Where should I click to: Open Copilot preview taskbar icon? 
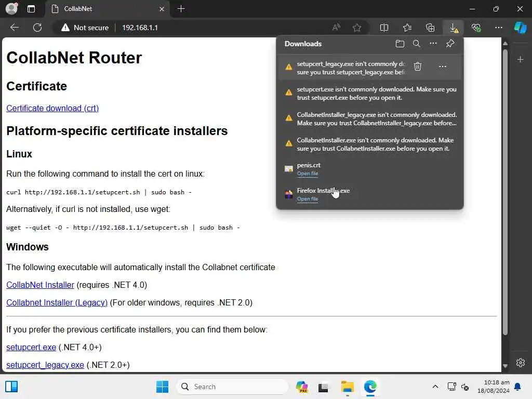(x=302, y=387)
